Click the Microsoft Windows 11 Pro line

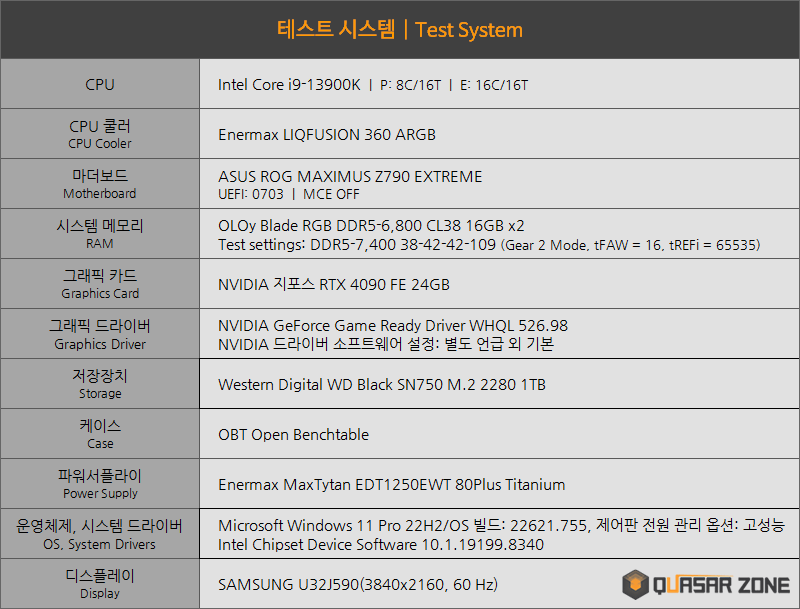tap(501, 526)
